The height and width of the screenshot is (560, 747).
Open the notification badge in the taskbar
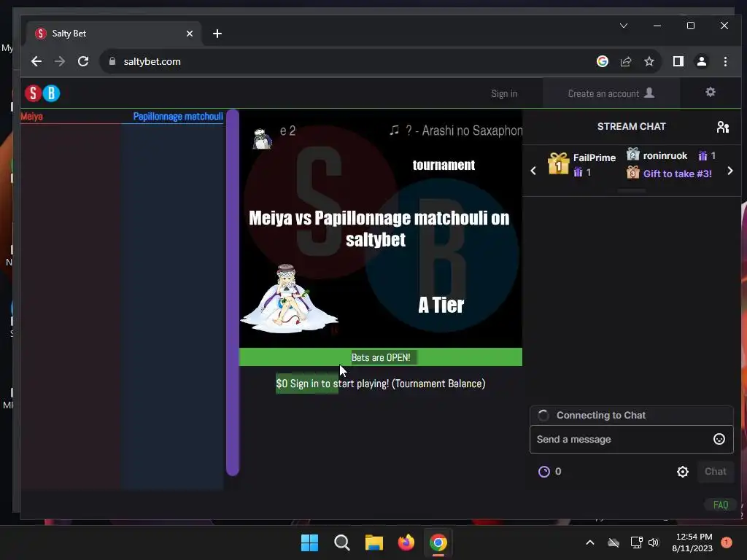point(726,542)
